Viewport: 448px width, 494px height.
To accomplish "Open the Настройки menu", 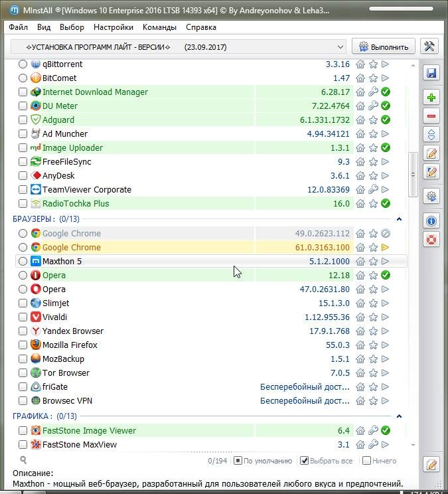I will (x=113, y=27).
